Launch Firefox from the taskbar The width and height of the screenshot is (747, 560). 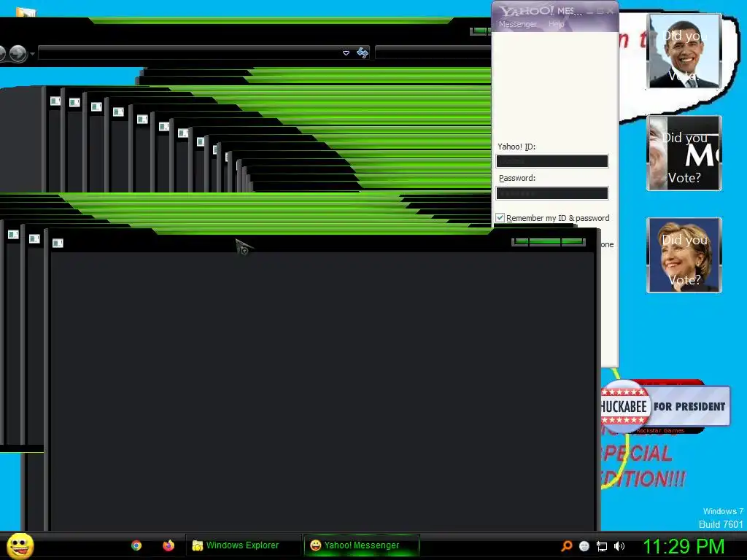169,545
